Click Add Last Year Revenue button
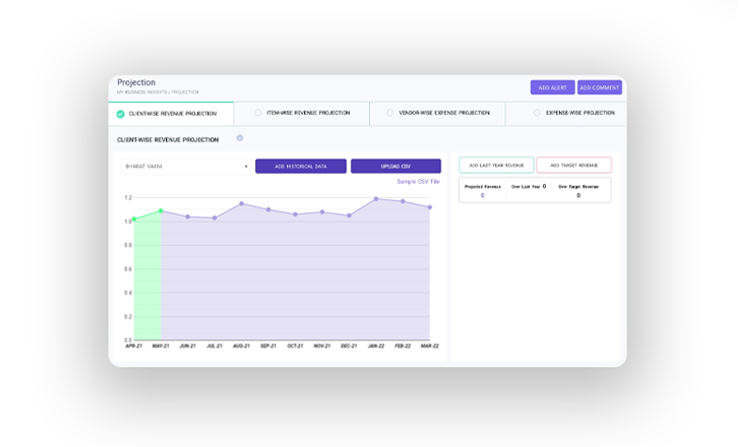 pos(496,165)
